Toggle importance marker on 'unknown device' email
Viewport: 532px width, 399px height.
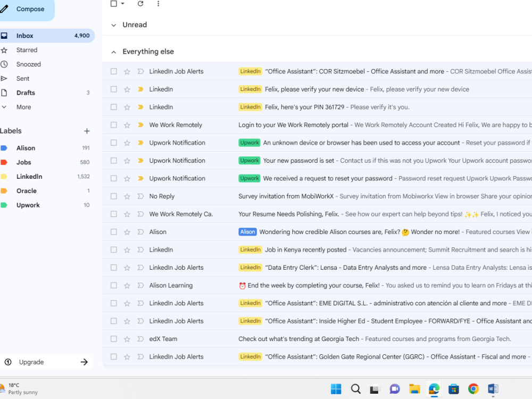point(140,143)
